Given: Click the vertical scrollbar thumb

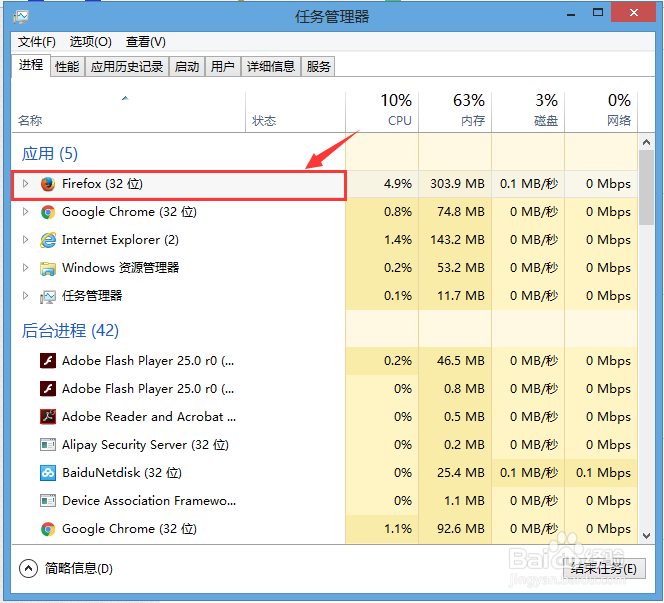Looking at the screenshot, I should pos(646,188).
